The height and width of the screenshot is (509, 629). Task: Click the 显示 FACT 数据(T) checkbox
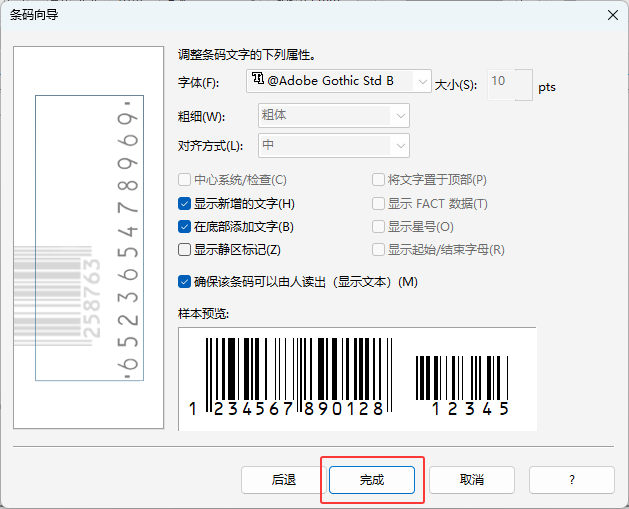[x=378, y=204]
